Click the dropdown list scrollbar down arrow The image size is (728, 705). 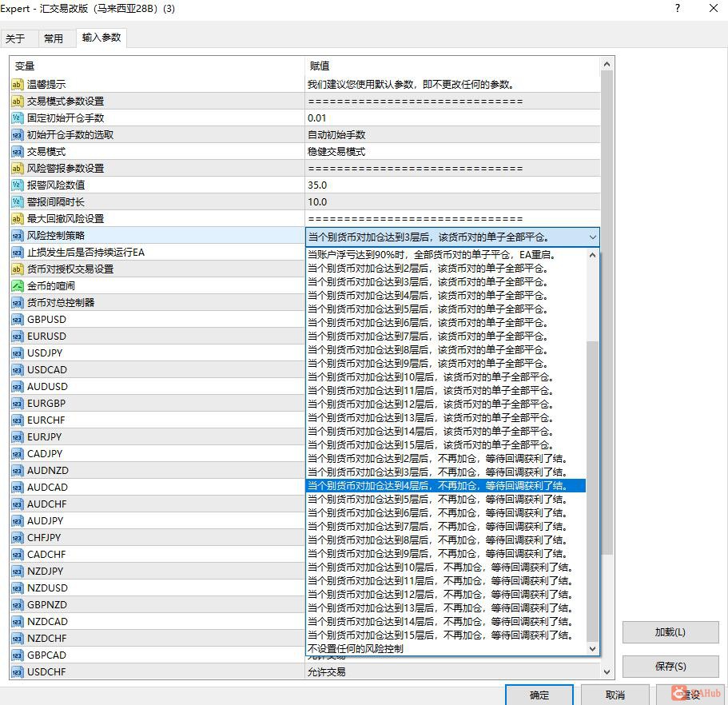coord(592,649)
